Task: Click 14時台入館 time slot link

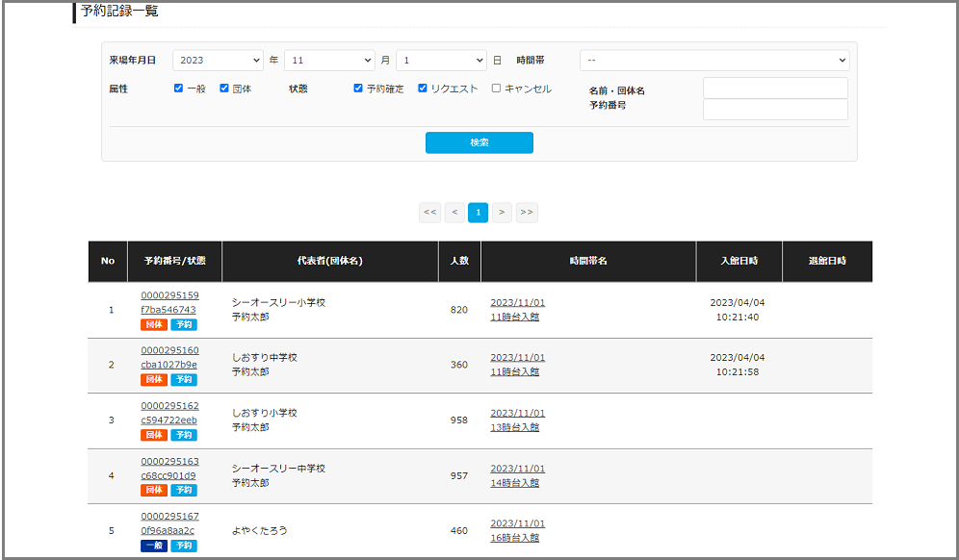Action: pyautogui.click(x=515, y=483)
